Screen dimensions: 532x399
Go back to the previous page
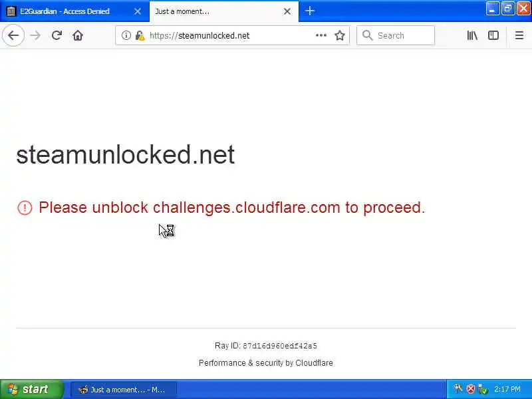pos(13,35)
